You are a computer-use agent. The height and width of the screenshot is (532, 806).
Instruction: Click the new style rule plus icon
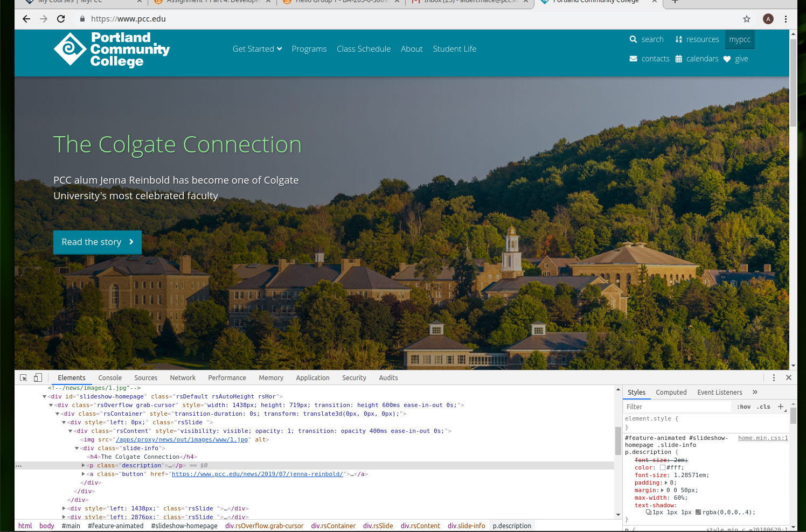click(781, 407)
